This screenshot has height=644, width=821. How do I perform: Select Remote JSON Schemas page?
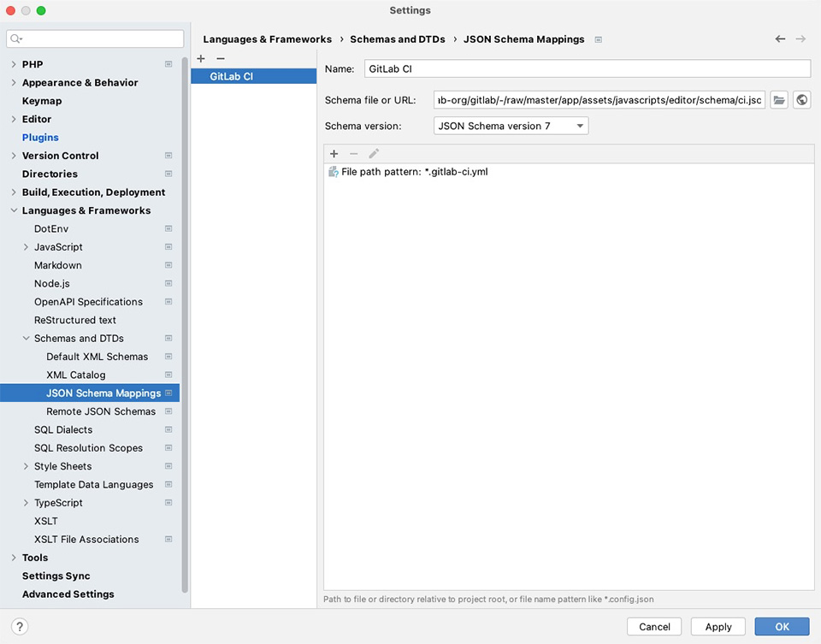click(101, 411)
